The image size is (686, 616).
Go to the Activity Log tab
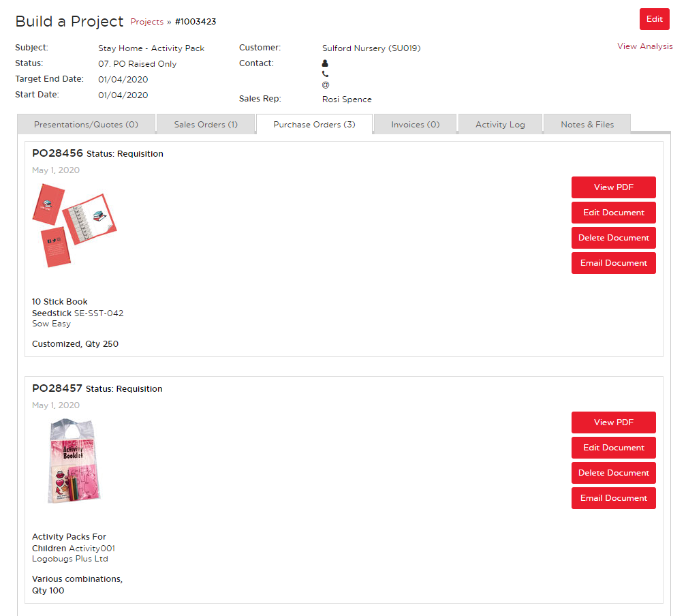click(500, 124)
